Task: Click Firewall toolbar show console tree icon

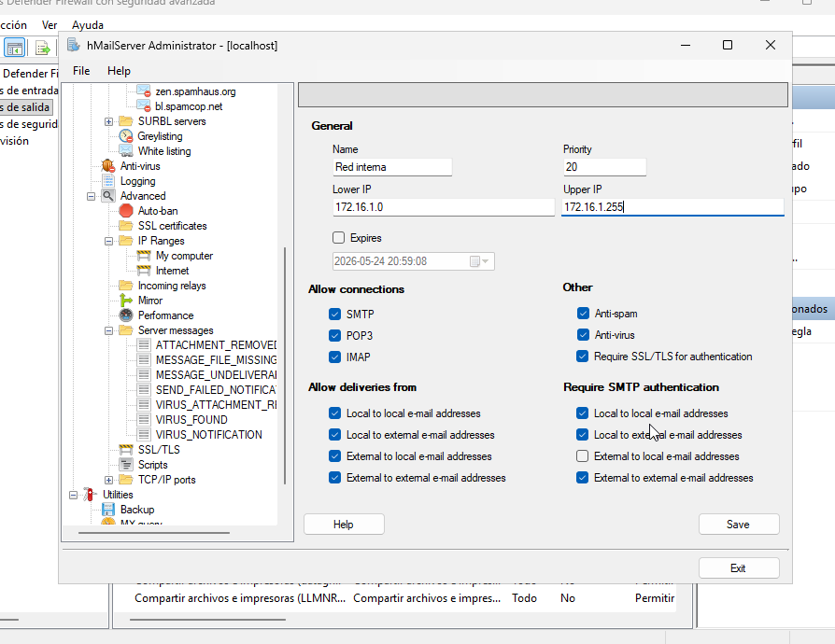Action: [x=14, y=48]
